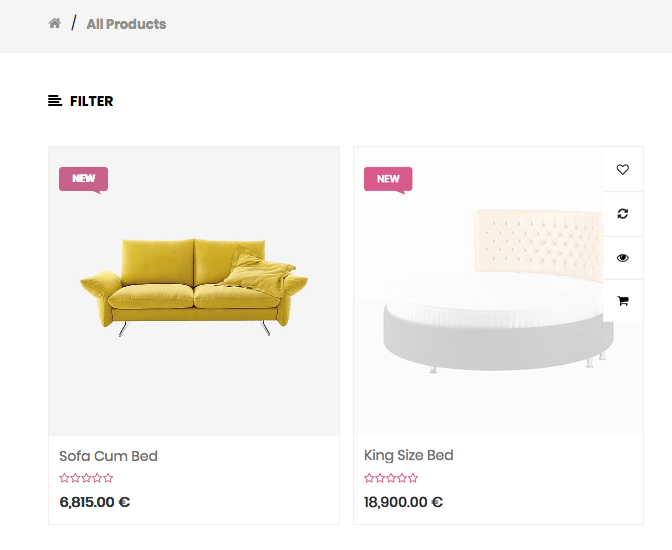The height and width of the screenshot is (550, 672).
Task: Click the NEW badge on Sofa Cum Bed
Action: 83,179
